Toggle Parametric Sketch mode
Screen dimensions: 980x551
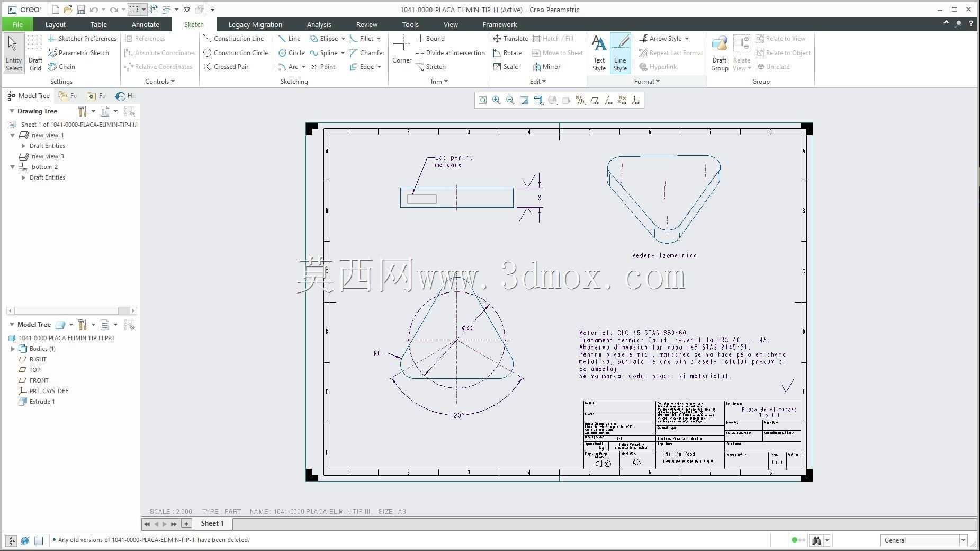(x=78, y=53)
